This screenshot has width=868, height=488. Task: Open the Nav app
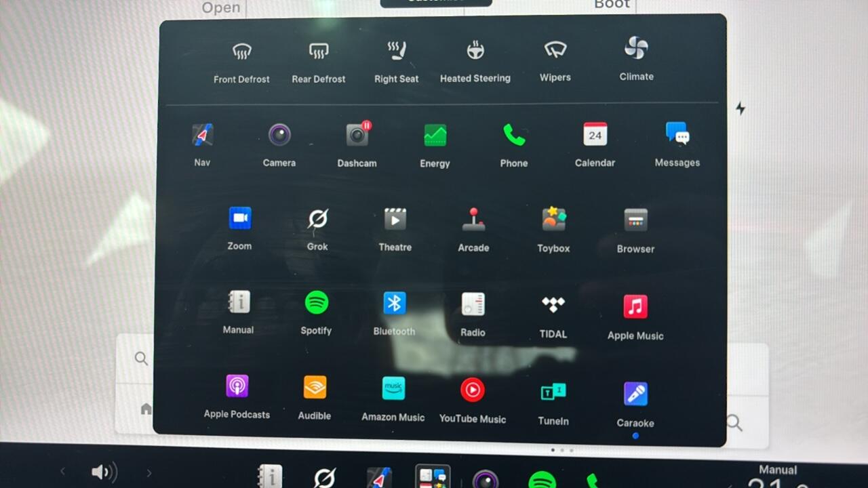pyautogui.click(x=202, y=144)
